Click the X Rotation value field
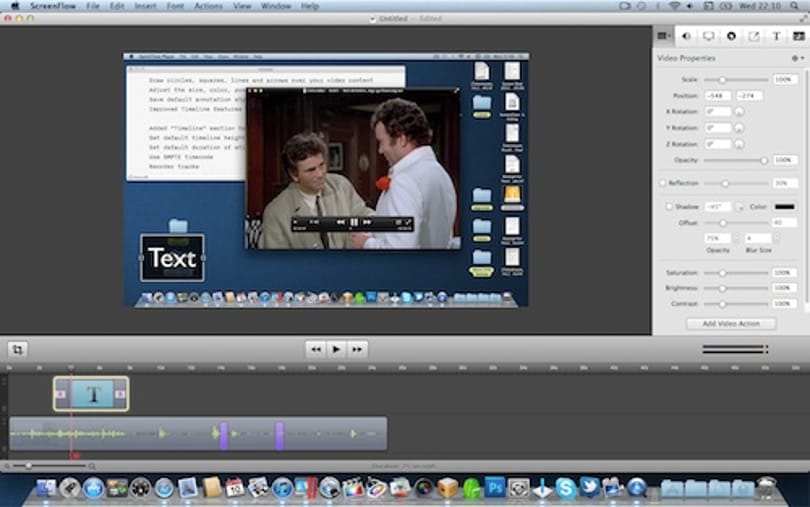This screenshot has width=810, height=507. tap(718, 112)
